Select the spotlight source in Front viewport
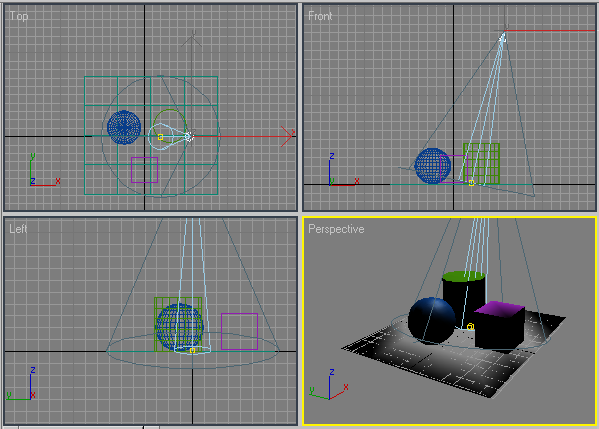 click(x=503, y=37)
